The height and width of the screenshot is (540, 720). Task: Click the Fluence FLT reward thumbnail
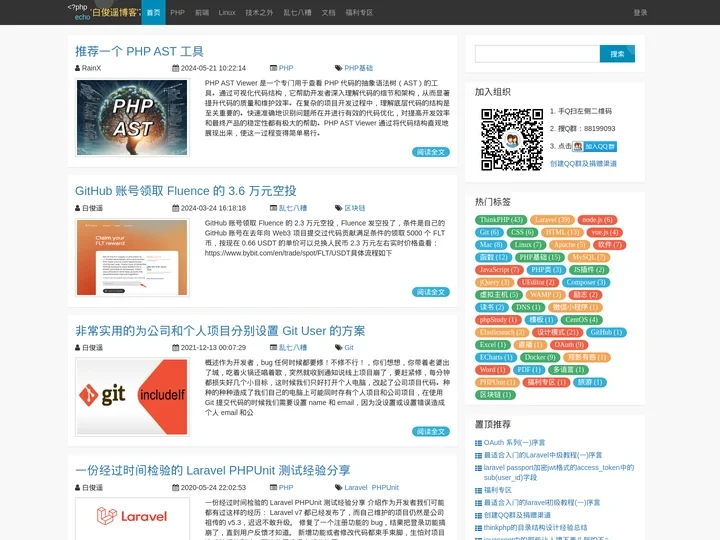[x=132, y=257]
